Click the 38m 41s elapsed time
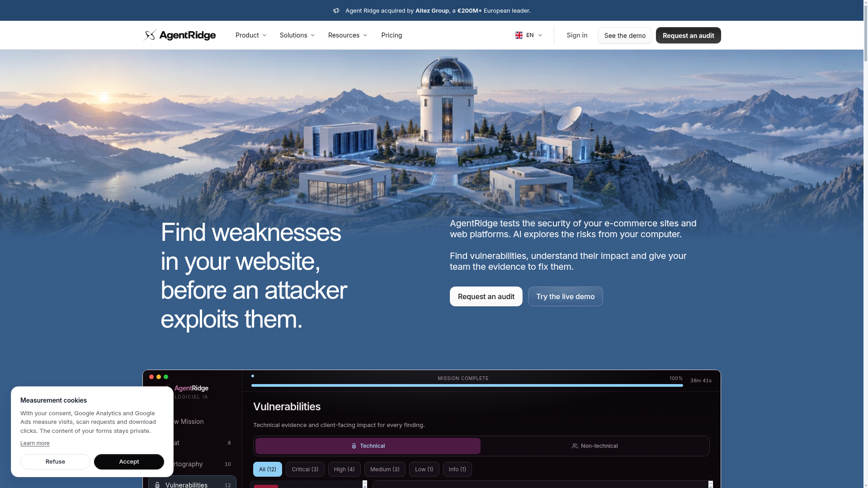This screenshot has width=868, height=488. (701, 380)
